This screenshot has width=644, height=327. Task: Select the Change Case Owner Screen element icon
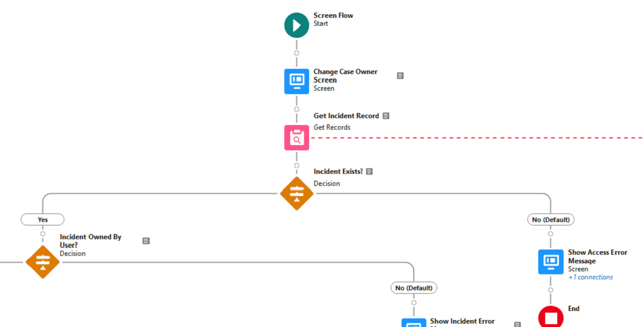point(296,81)
